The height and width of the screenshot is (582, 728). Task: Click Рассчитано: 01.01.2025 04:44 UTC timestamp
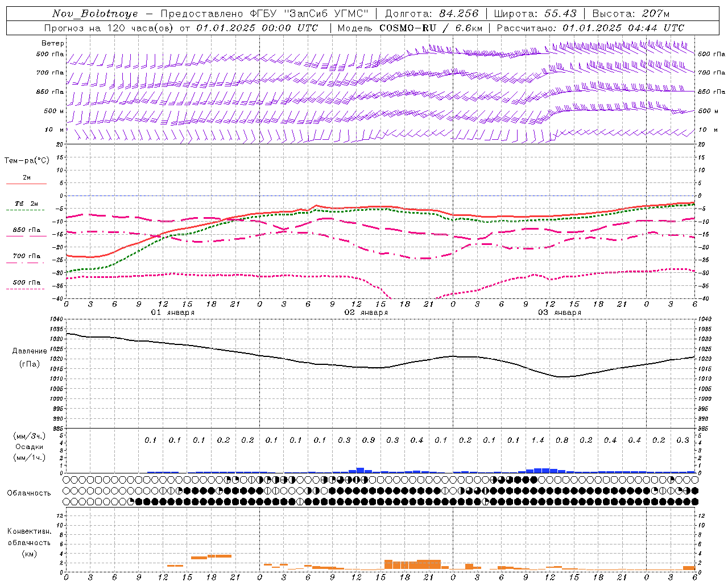click(590, 28)
